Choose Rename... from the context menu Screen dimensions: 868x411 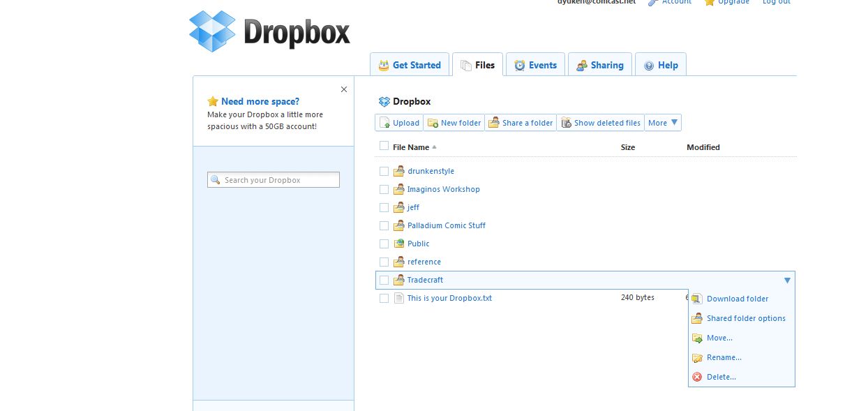click(724, 357)
